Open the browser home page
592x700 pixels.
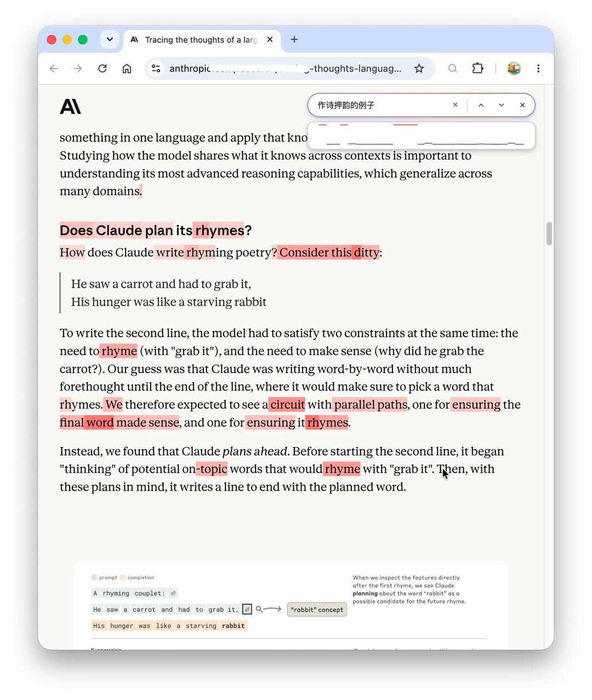pyautogui.click(x=127, y=68)
